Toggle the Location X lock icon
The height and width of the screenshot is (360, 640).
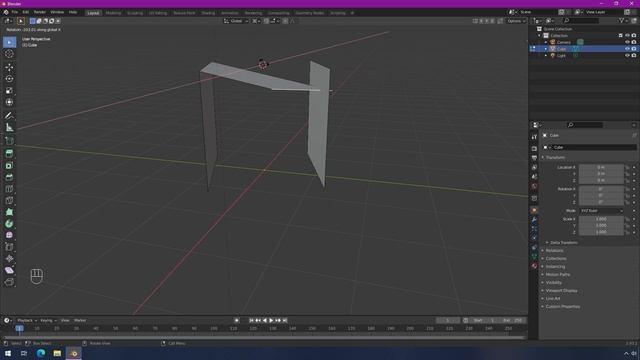tap(627, 167)
